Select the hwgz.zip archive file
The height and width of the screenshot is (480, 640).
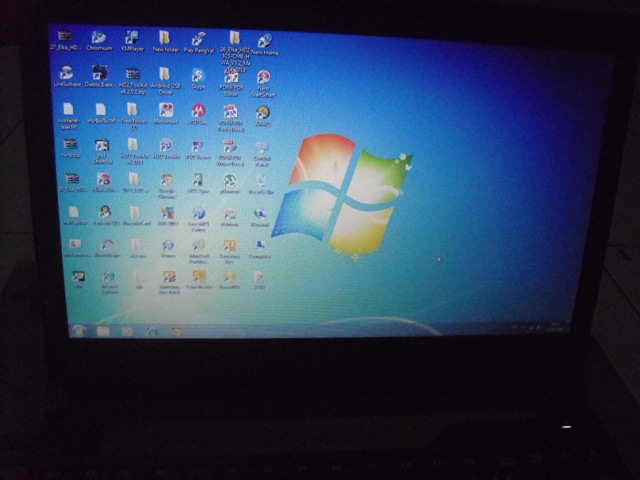[70, 149]
